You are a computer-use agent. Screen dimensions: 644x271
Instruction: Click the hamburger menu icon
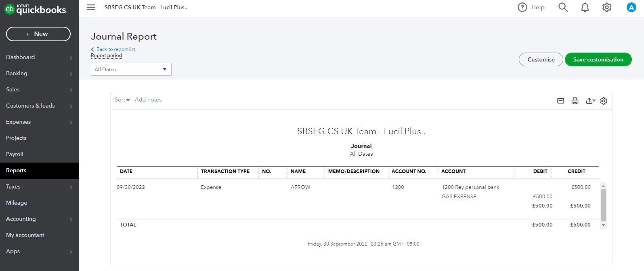tap(91, 7)
